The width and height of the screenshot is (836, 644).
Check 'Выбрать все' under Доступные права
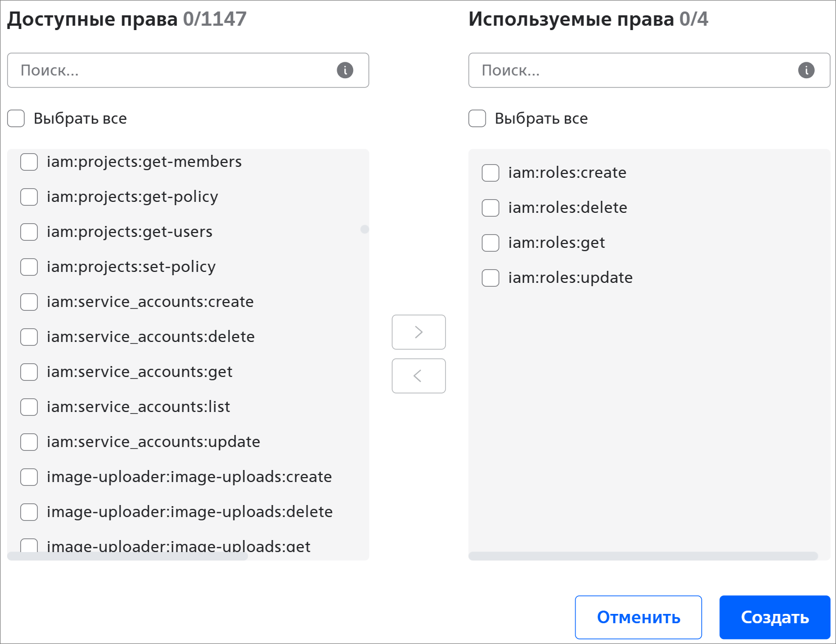pyautogui.click(x=16, y=118)
